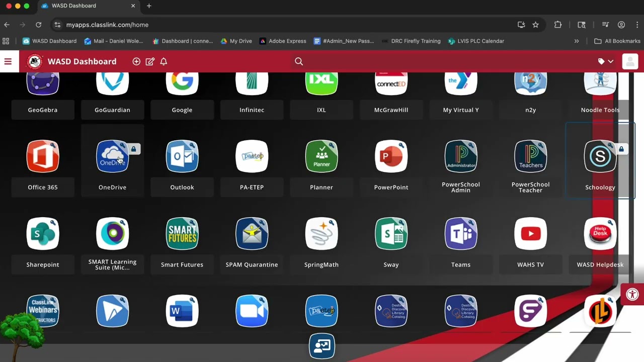Open the All Bookmarks folder
Screen dimensions: 644x362
[617, 41]
